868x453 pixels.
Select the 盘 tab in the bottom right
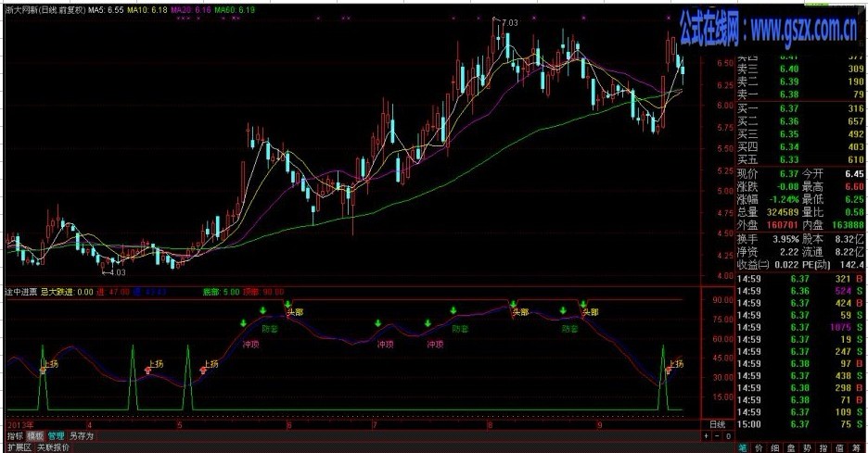click(x=792, y=447)
